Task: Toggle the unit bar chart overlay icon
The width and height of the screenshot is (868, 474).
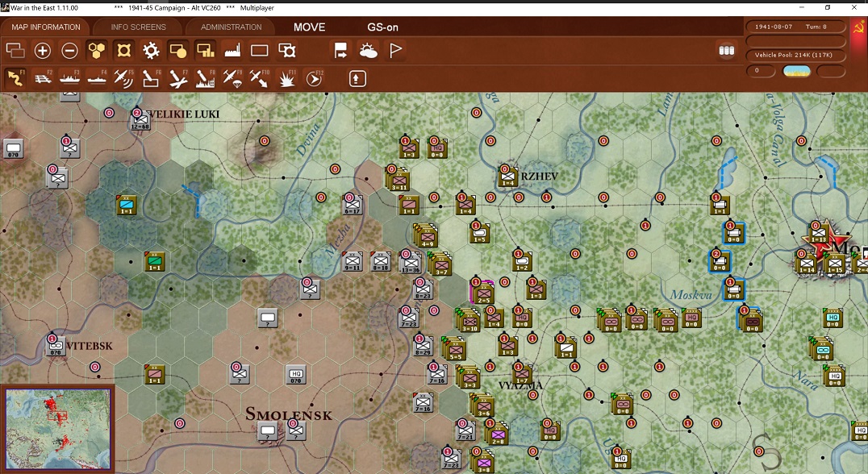Action: 205,51
